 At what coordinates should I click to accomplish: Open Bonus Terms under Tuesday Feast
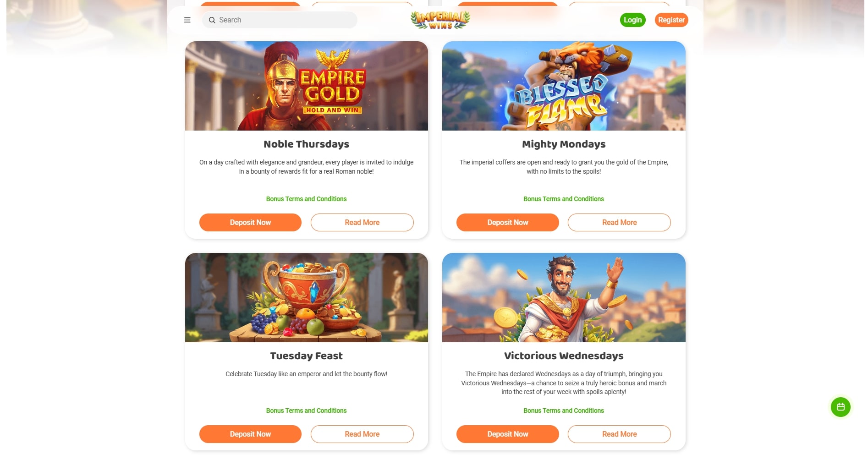tap(306, 411)
